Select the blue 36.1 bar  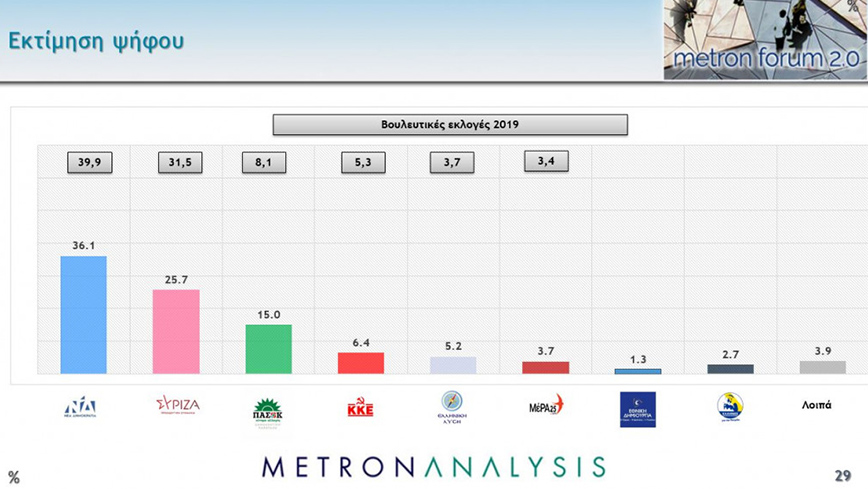[x=84, y=315]
